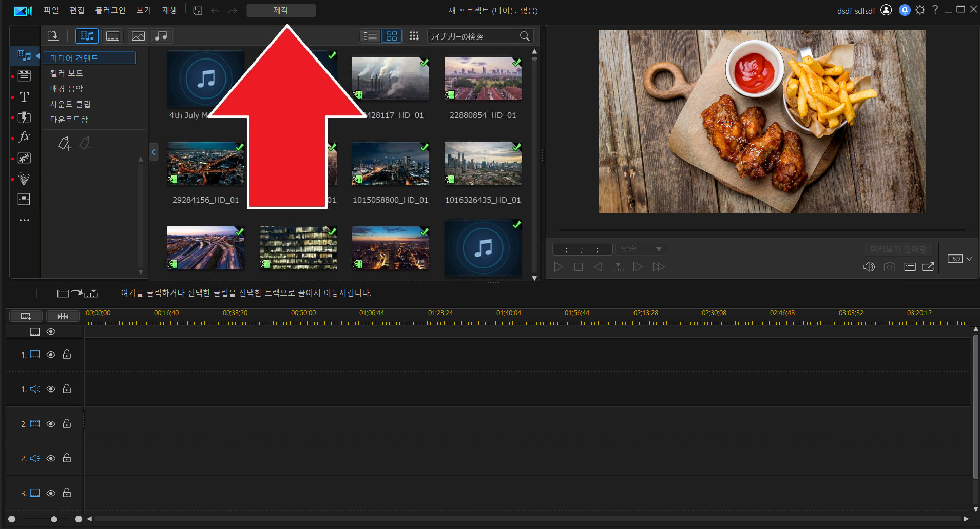Zoom in timeline with plus button
This screenshot has width=980, height=529.
tap(79, 519)
